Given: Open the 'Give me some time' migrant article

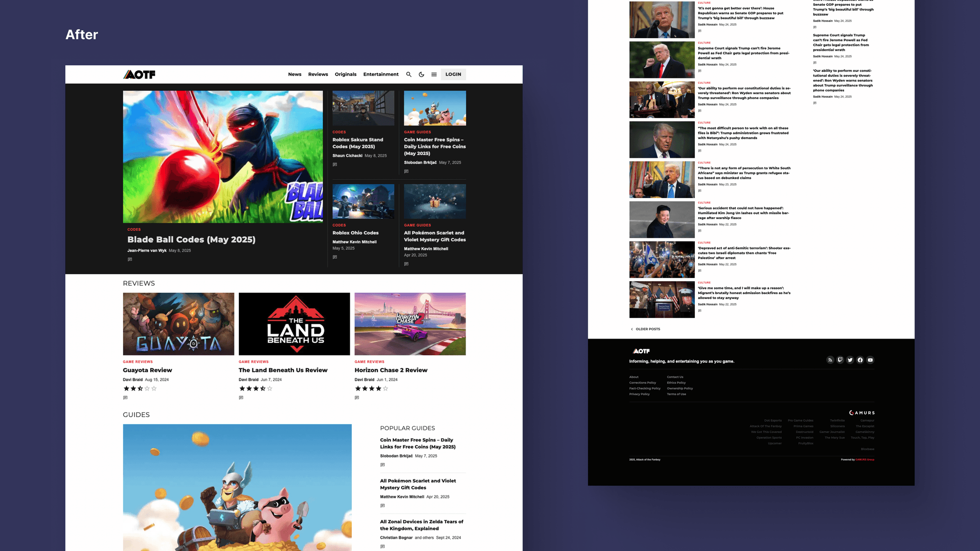Looking at the screenshot, I should [x=744, y=293].
